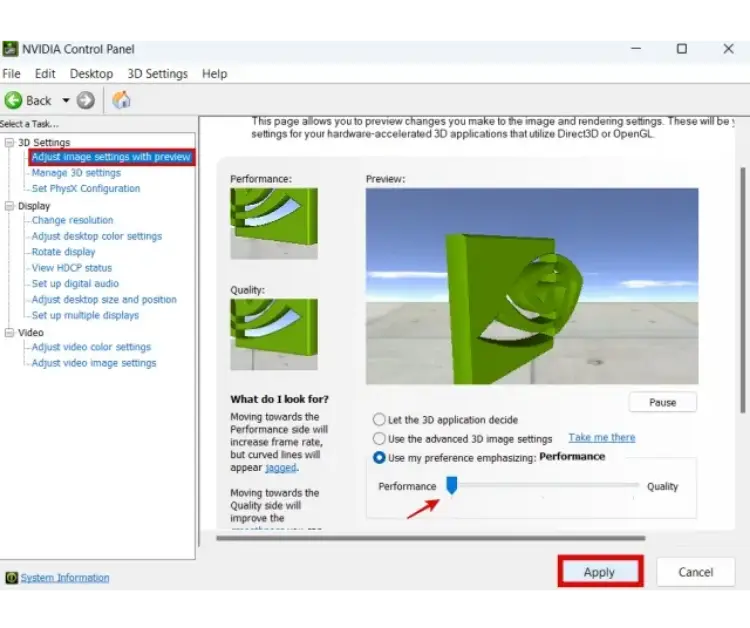Click the NVIDIA logo icon in title bar
The width and height of the screenshot is (750, 628).
(x=10, y=49)
